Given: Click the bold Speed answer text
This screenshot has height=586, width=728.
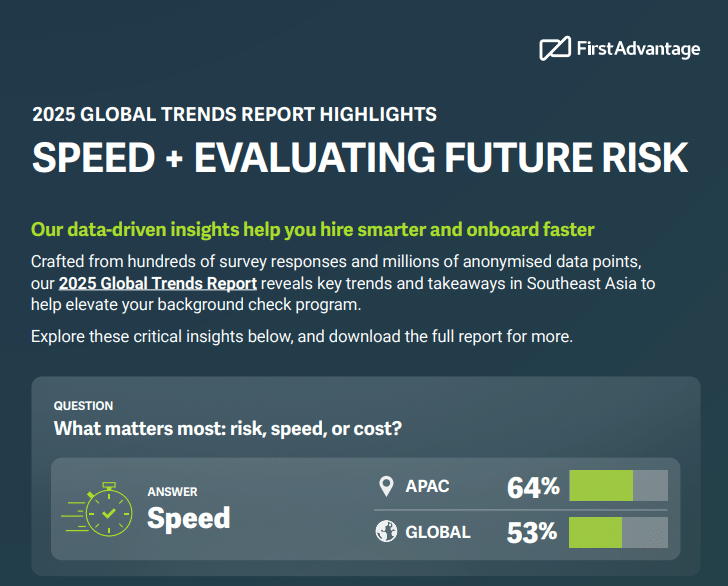Looking at the screenshot, I should [188, 517].
